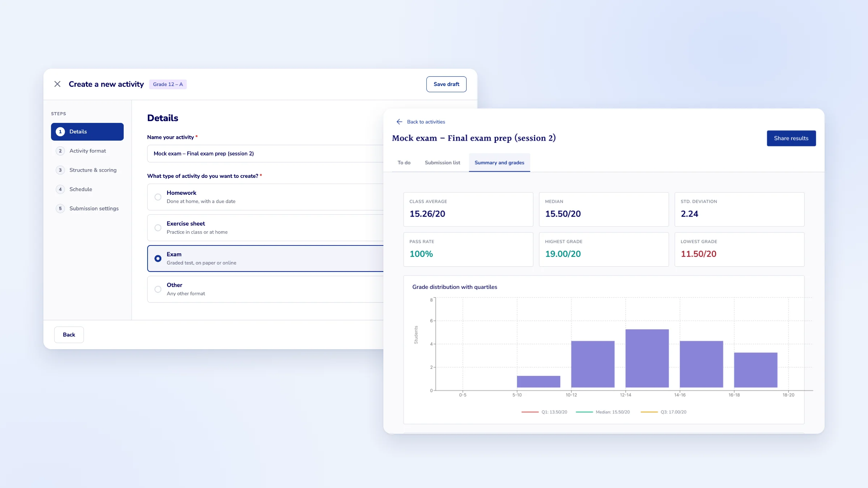Click Save draft button

click(x=446, y=84)
